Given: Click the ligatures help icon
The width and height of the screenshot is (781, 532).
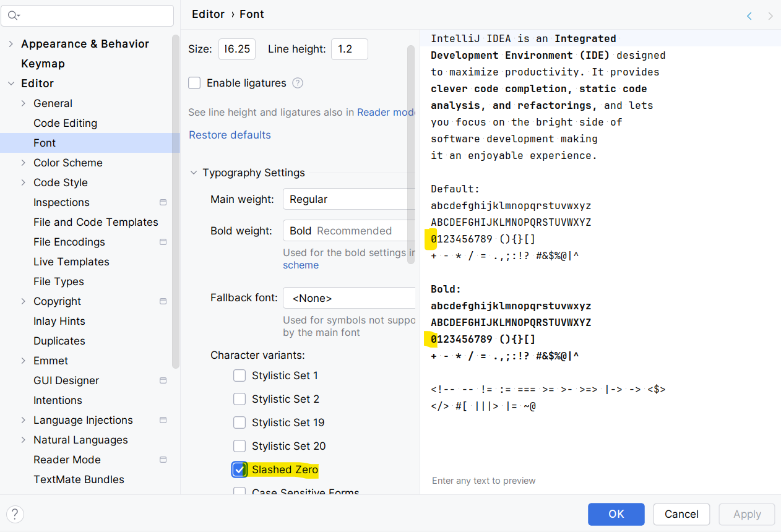Looking at the screenshot, I should click(298, 83).
